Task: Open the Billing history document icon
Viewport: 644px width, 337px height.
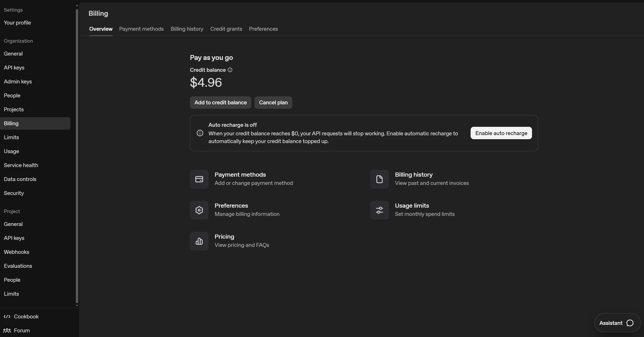Action: pyautogui.click(x=379, y=179)
